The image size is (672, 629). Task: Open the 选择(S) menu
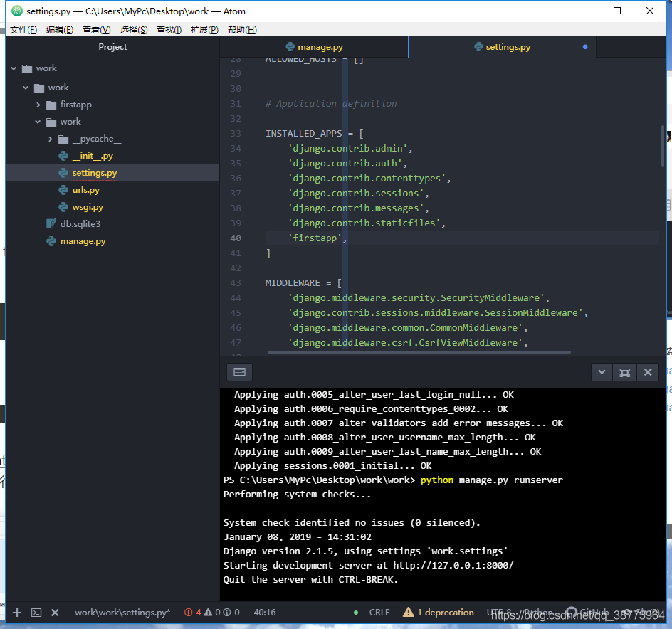point(134,30)
